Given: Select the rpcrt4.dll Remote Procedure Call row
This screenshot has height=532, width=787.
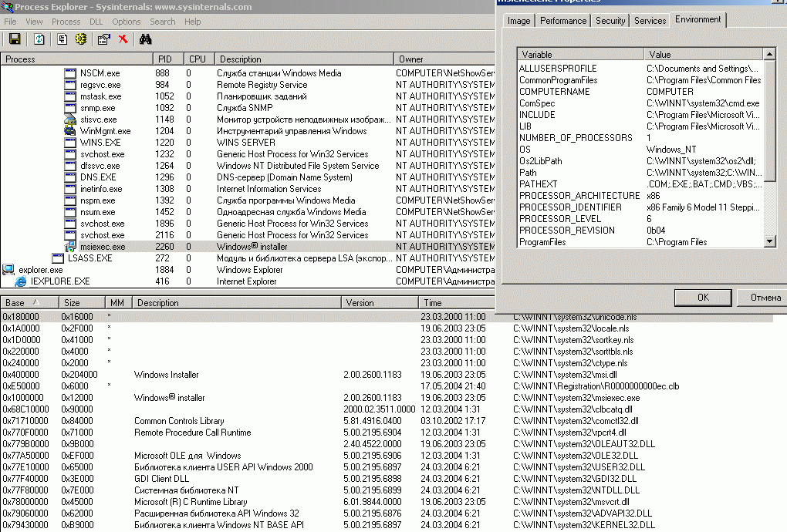Looking at the screenshot, I should click(x=387, y=433).
